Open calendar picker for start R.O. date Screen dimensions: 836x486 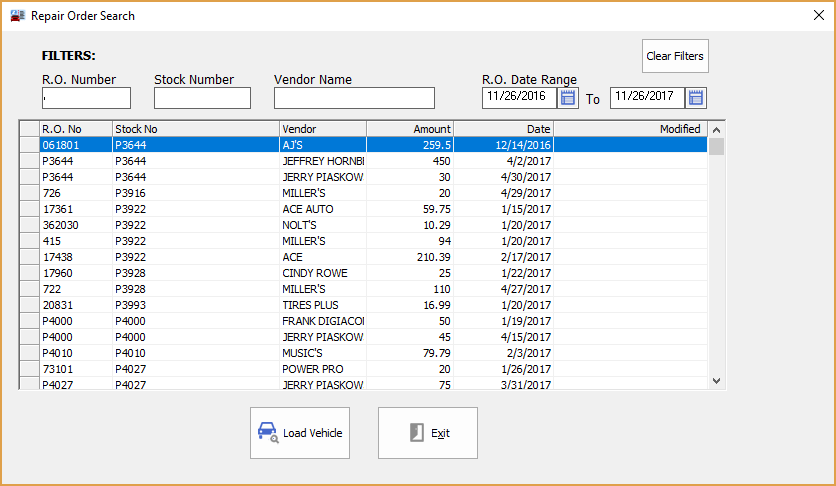coord(568,98)
